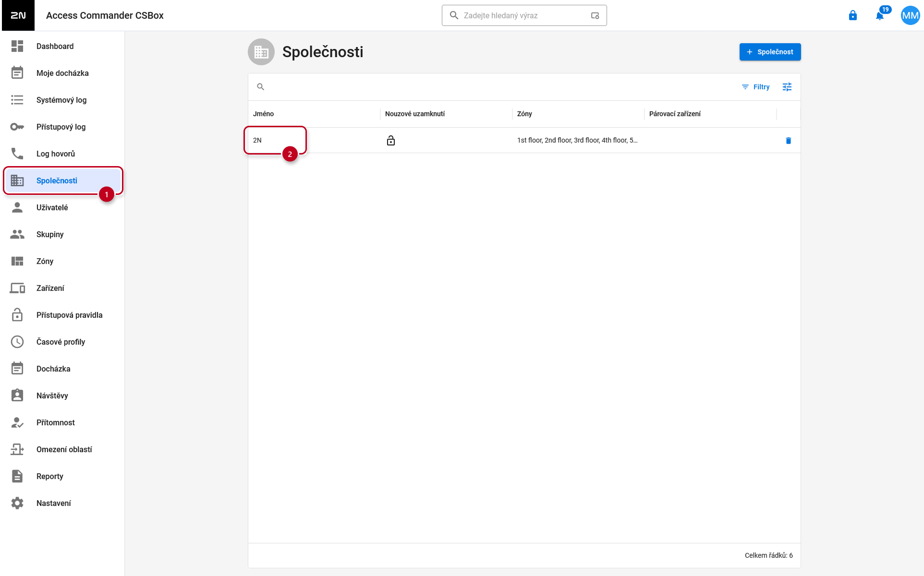Open the MM user avatar menu
924x576 pixels.
click(x=910, y=15)
